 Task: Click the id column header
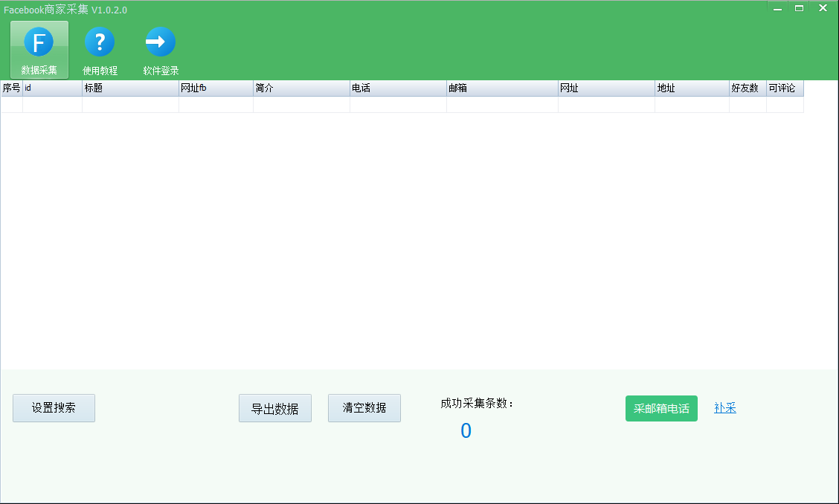pos(52,88)
